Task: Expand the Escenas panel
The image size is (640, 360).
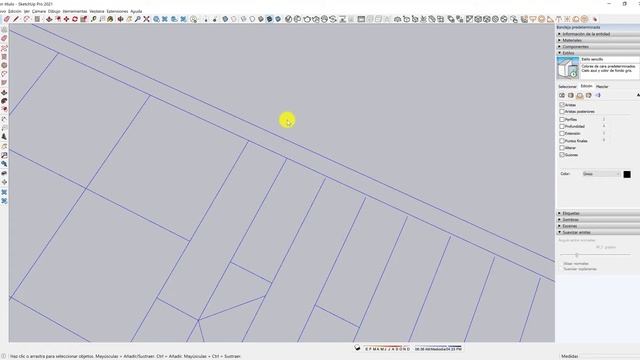Action: click(x=598, y=226)
